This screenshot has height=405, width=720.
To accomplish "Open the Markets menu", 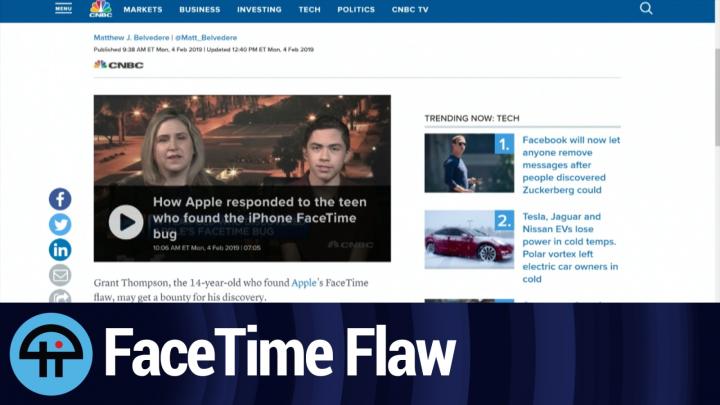I will tap(142, 10).
